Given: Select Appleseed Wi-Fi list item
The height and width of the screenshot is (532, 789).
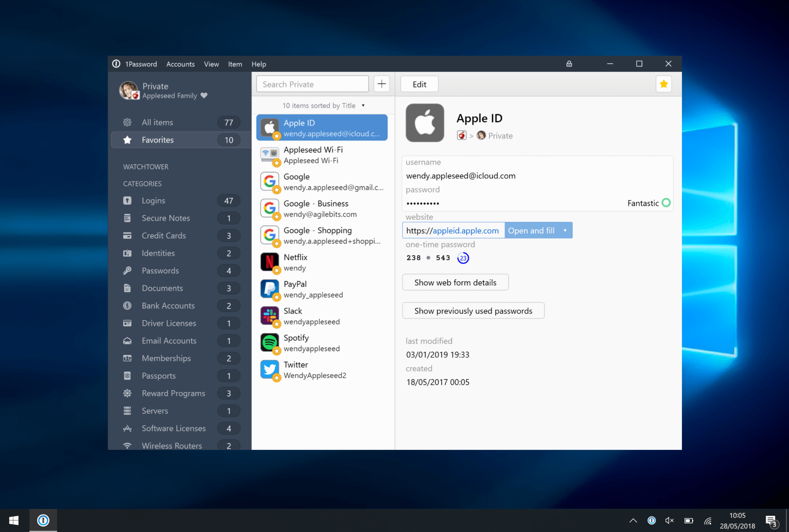Looking at the screenshot, I should (322, 155).
